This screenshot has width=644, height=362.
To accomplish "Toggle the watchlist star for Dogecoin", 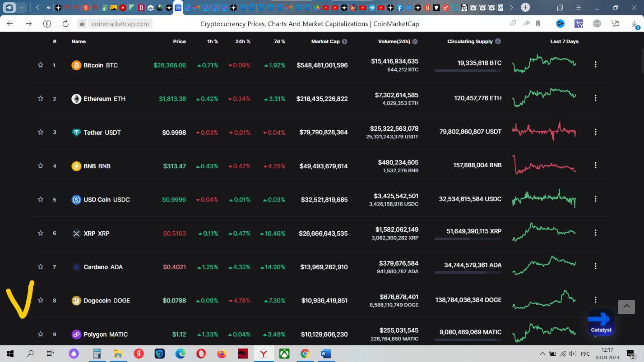I will pyautogui.click(x=41, y=300).
